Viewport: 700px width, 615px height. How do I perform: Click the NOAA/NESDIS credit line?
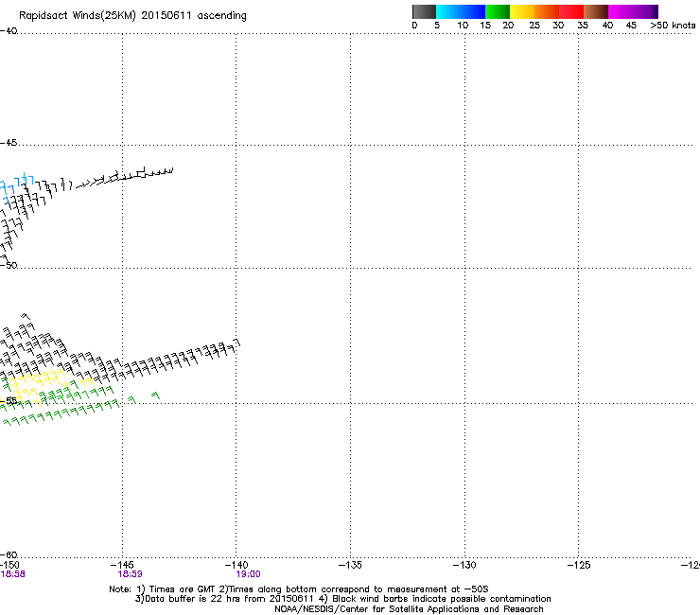409,609
